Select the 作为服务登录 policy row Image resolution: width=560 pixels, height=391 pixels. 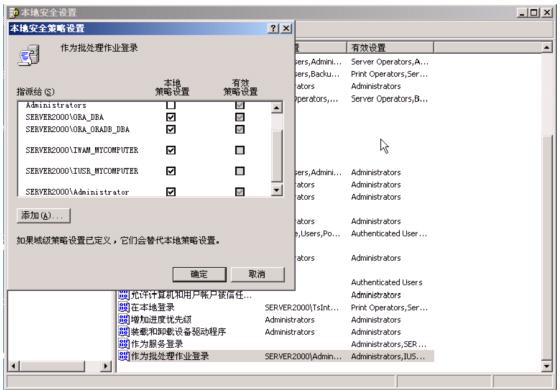(276, 344)
